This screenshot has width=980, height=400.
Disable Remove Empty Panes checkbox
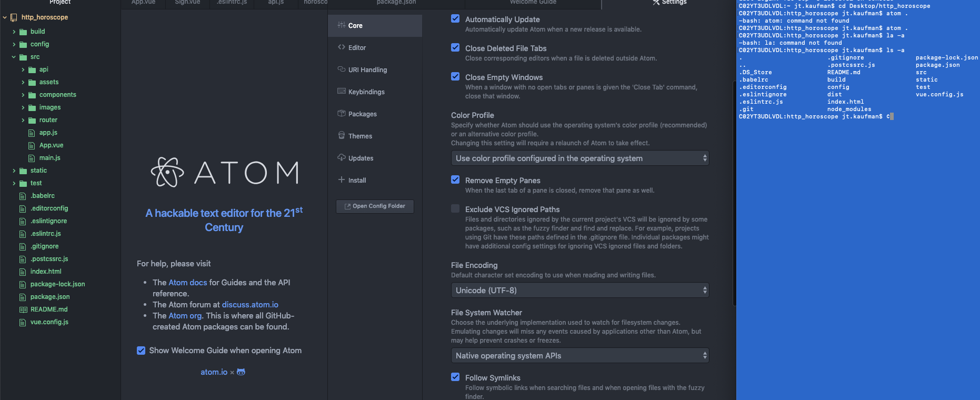tap(455, 180)
